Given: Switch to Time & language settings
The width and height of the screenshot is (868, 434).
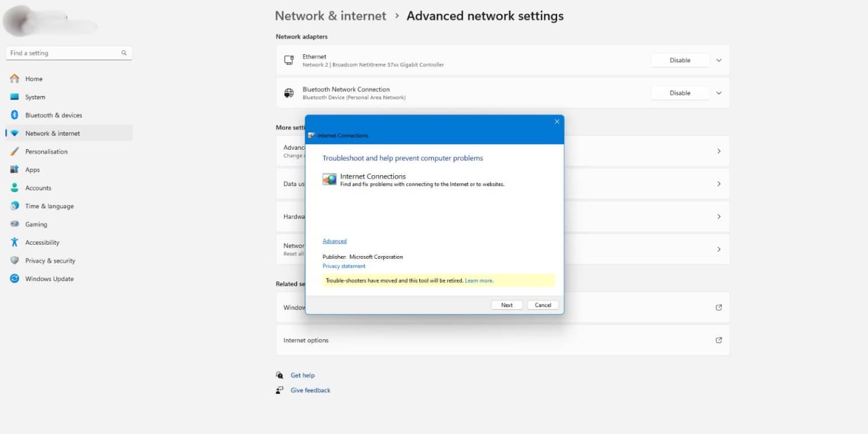Looking at the screenshot, I should coord(14,206).
